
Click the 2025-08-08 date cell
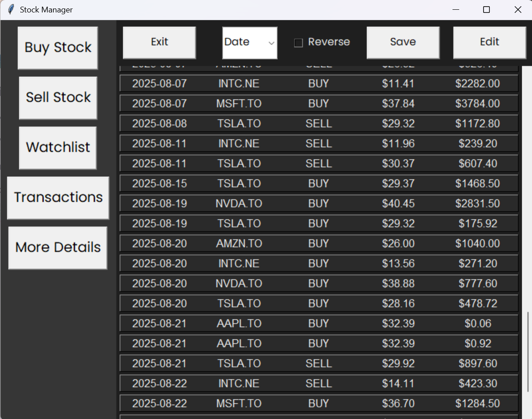pos(159,124)
